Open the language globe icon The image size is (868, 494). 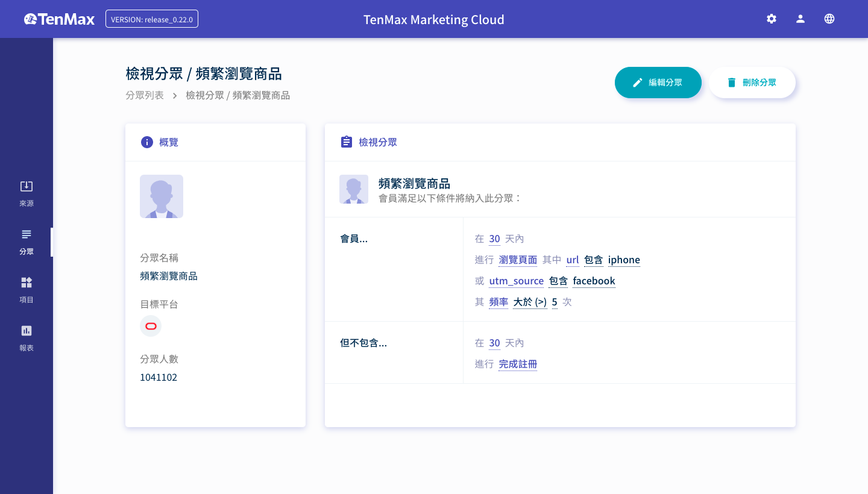point(829,19)
